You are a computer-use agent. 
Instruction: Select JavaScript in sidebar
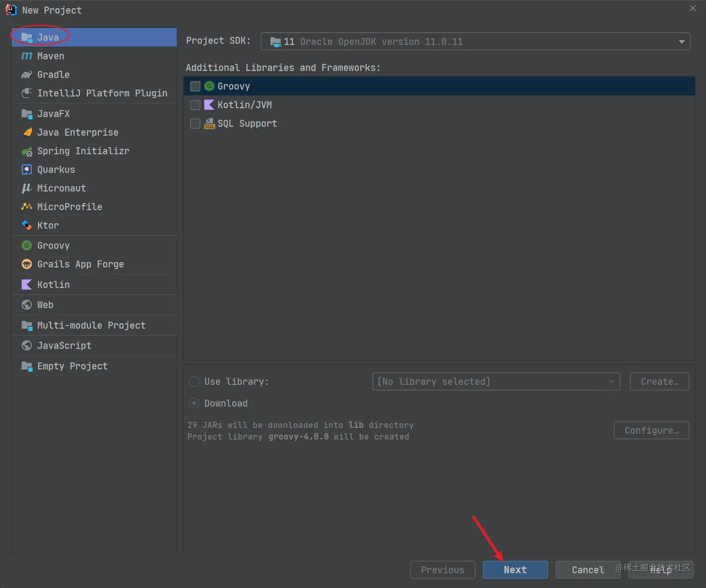pyautogui.click(x=94, y=345)
